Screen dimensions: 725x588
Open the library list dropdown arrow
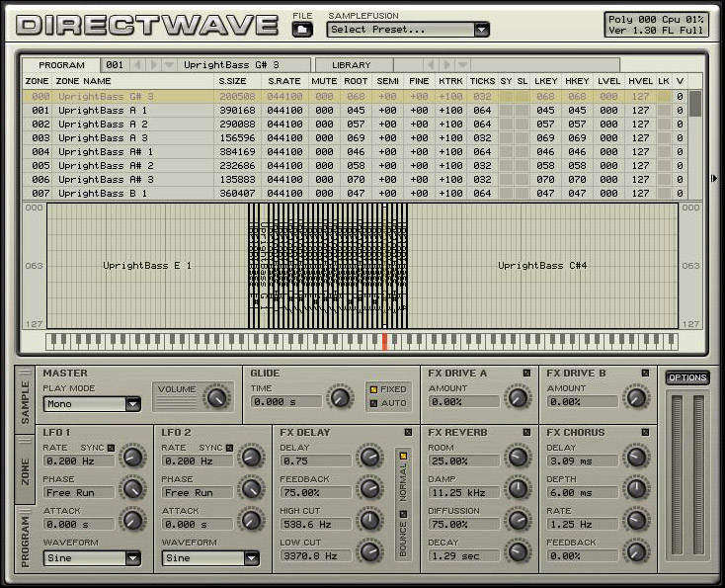pos(463,65)
